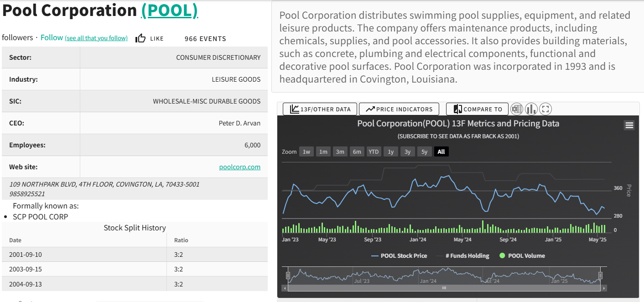
Task: Click the Northpark Blvd address text
Action: (x=104, y=184)
